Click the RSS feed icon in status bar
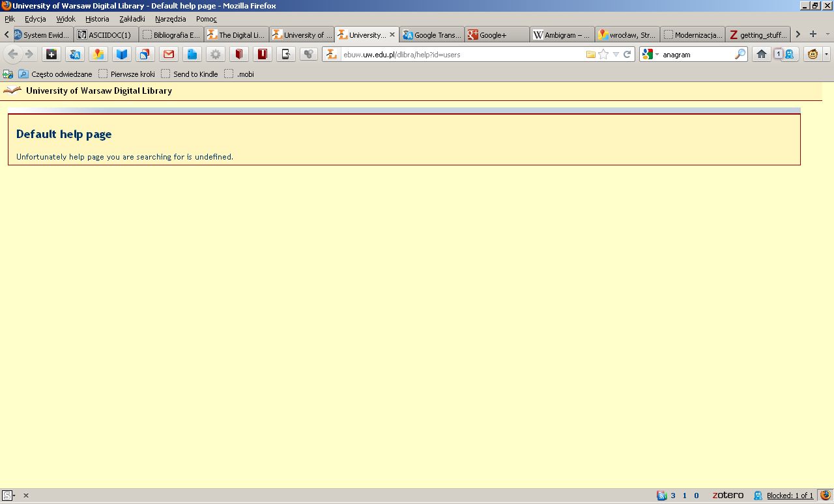The width and height of the screenshot is (834, 504). (x=661, y=496)
